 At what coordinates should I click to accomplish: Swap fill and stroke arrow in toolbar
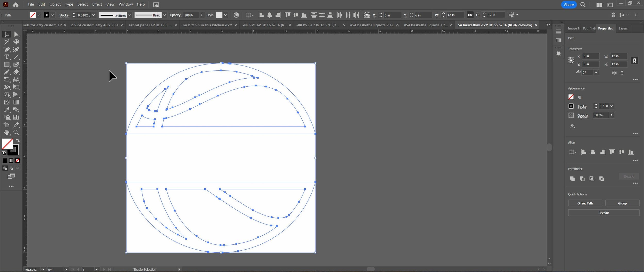click(18, 141)
